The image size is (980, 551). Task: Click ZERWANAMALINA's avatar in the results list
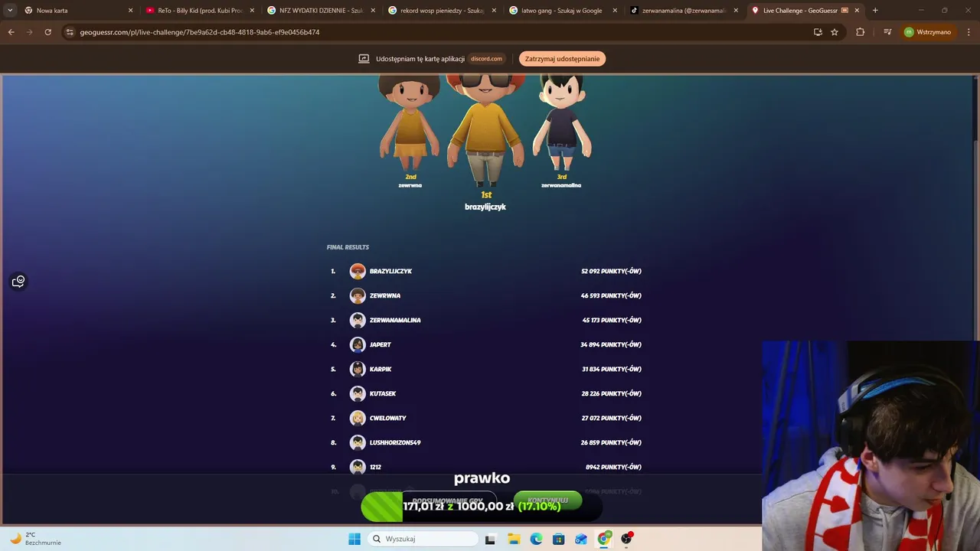coord(358,320)
